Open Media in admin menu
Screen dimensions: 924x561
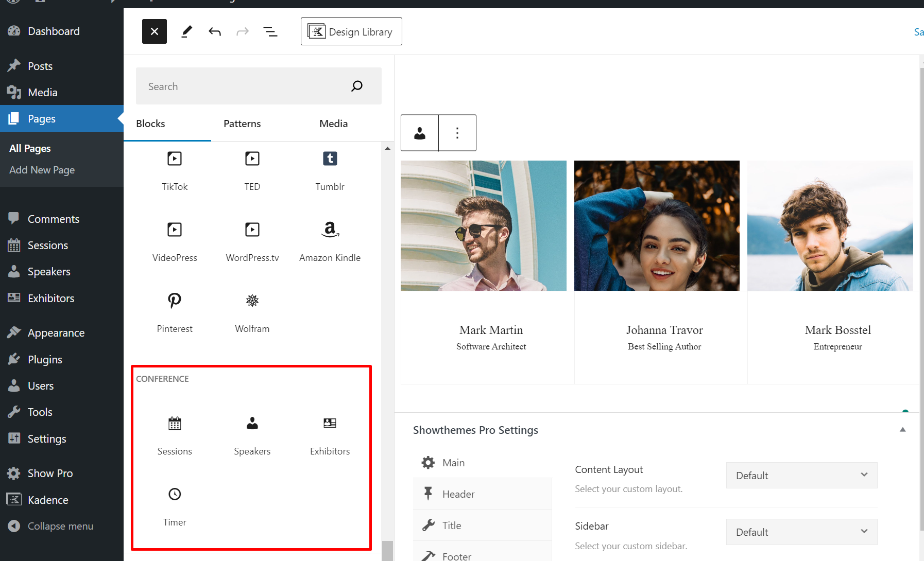[62, 93]
